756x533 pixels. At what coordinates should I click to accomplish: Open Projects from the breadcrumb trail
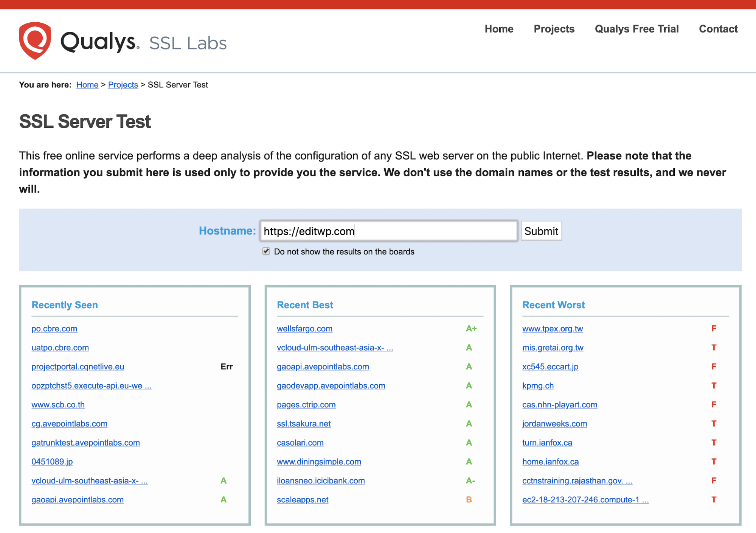[x=123, y=85]
